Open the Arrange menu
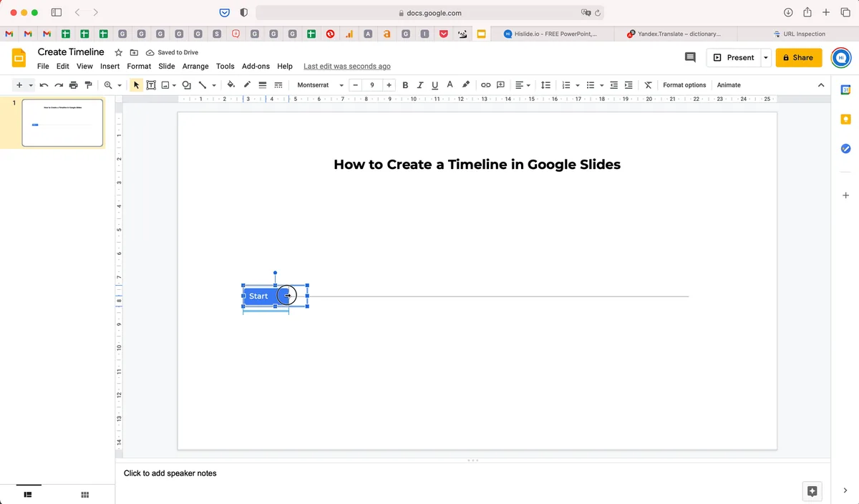This screenshot has height=504, width=859. [195, 66]
